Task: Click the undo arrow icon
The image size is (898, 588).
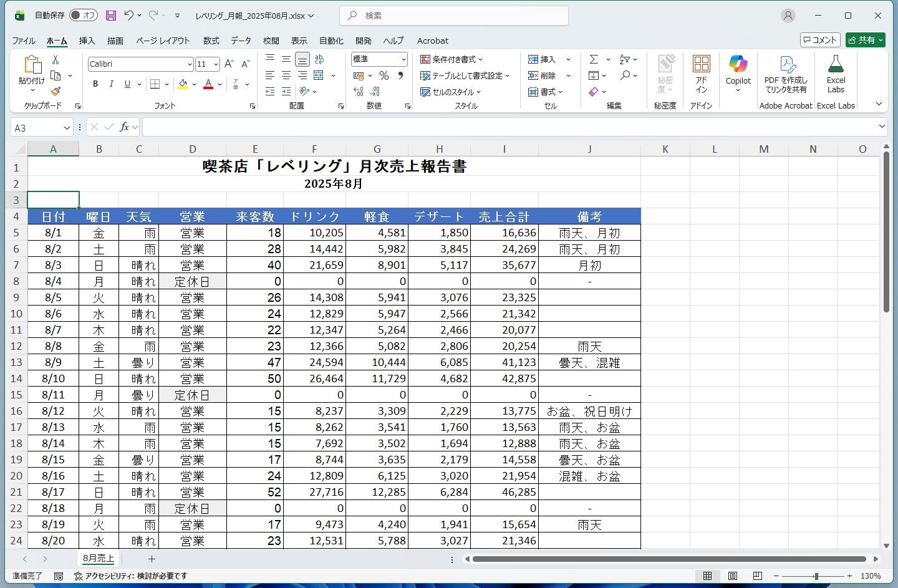Action: [128, 16]
